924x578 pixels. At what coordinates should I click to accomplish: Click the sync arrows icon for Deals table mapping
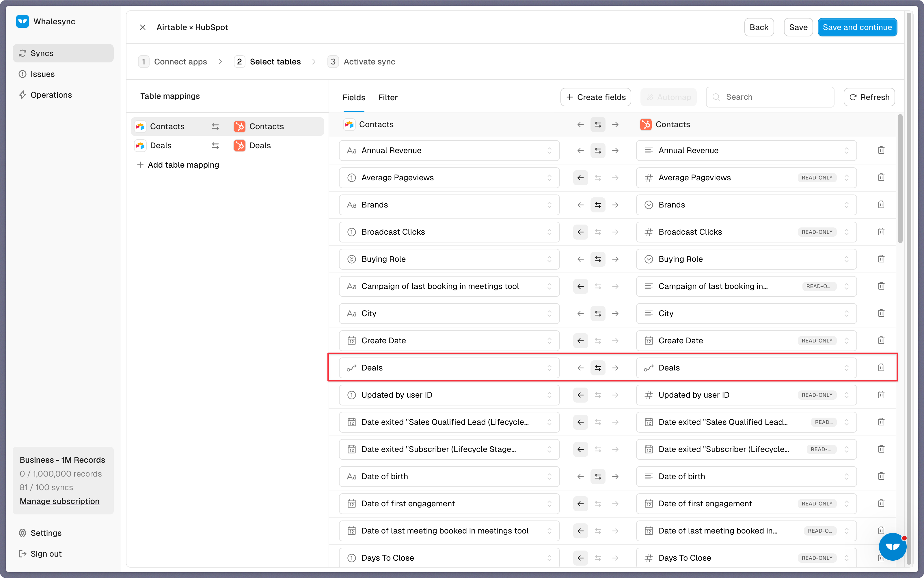coord(215,146)
